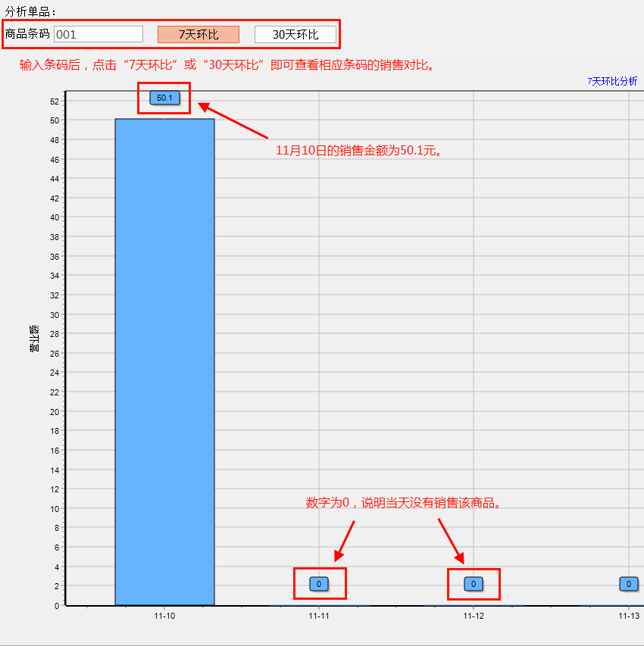Click the 7天环比分析 chart title
This screenshot has width=644, height=646.
point(612,81)
